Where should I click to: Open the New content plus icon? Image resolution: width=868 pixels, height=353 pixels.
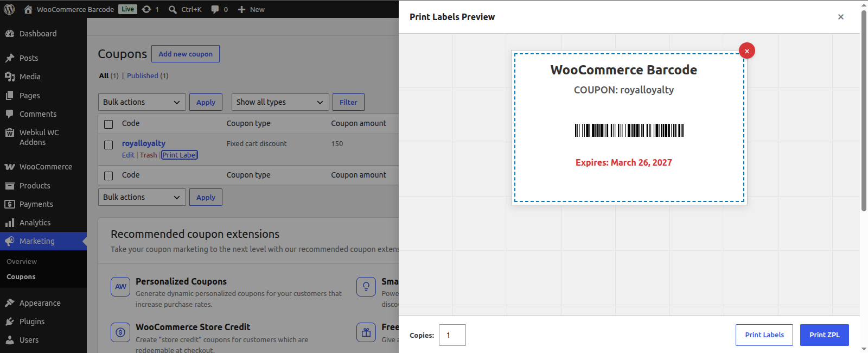pos(242,9)
